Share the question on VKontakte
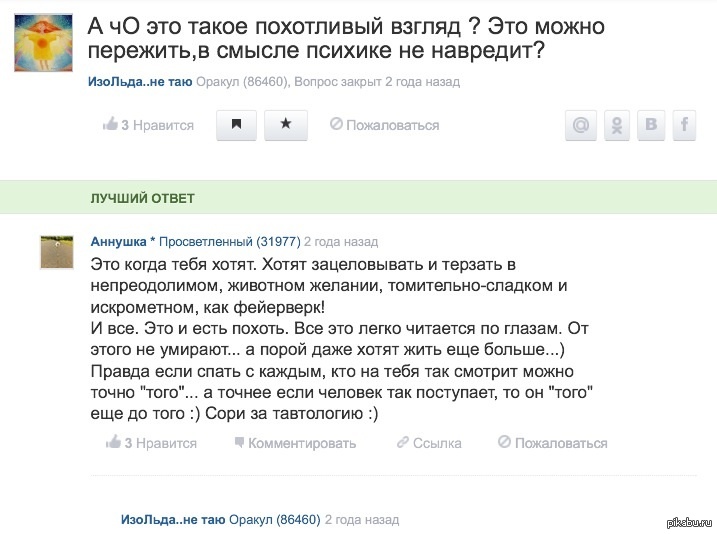717x534 pixels. [x=651, y=125]
